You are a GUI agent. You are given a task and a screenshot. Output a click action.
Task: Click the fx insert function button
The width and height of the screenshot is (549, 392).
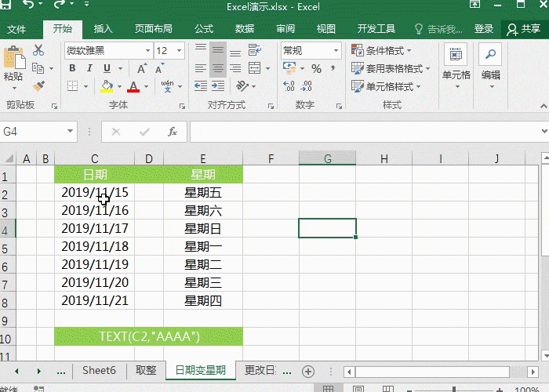pos(172,132)
